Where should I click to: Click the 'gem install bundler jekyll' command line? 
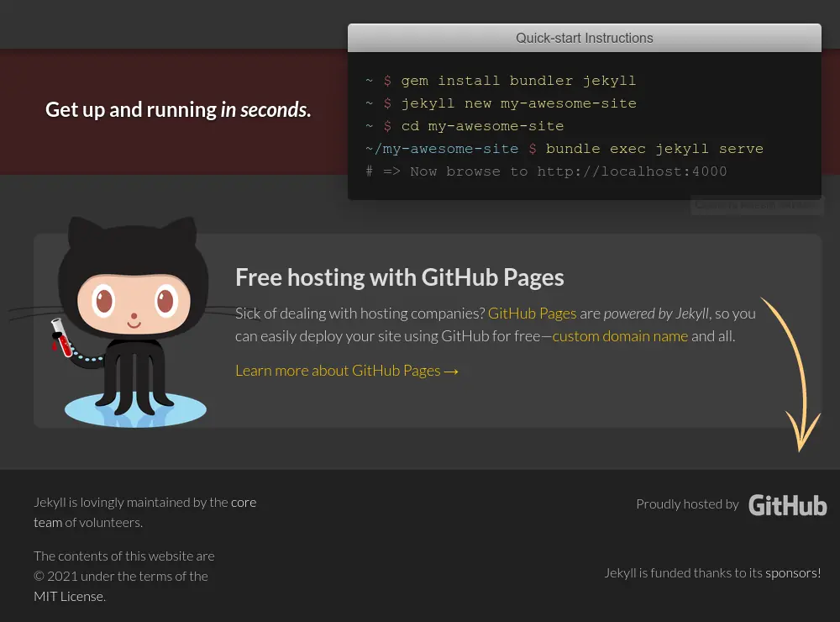[x=501, y=81]
